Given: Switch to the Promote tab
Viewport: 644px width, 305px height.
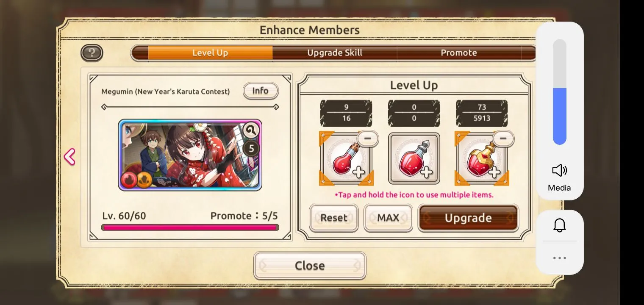Looking at the screenshot, I should pyautogui.click(x=459, y=53).
